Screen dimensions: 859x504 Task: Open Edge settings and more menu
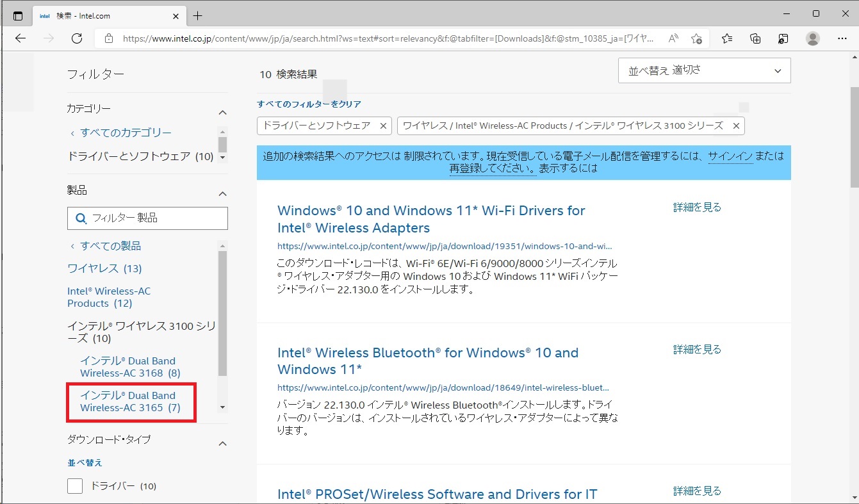click(x=842, y=38)
